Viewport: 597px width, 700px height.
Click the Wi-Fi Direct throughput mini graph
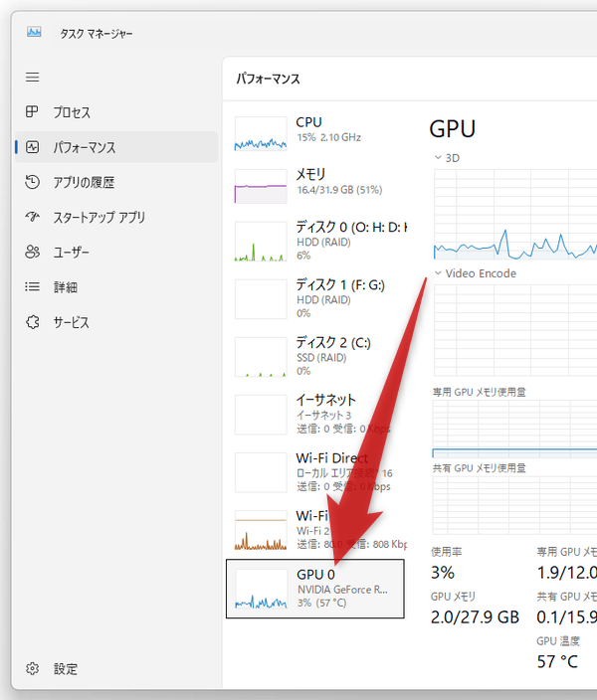261,472
